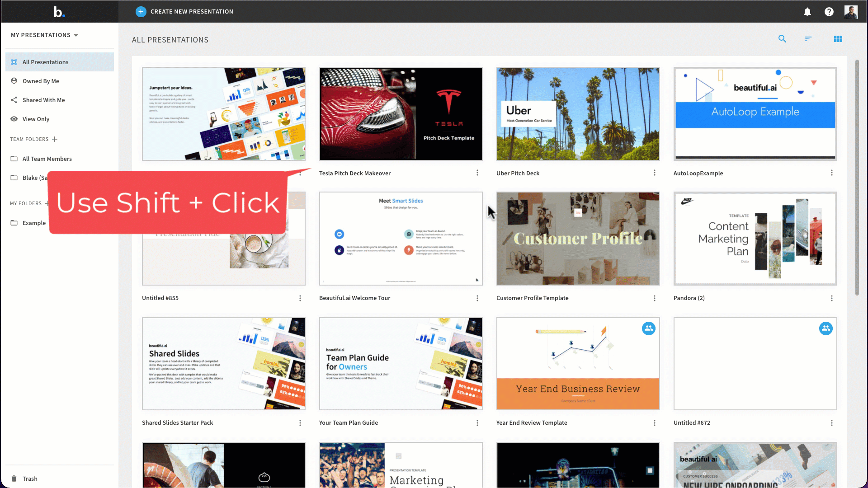The width and height of the screenshot is (868, 488).
Task: Open options menu for Untitled #855
Action: tap(300, 298)
